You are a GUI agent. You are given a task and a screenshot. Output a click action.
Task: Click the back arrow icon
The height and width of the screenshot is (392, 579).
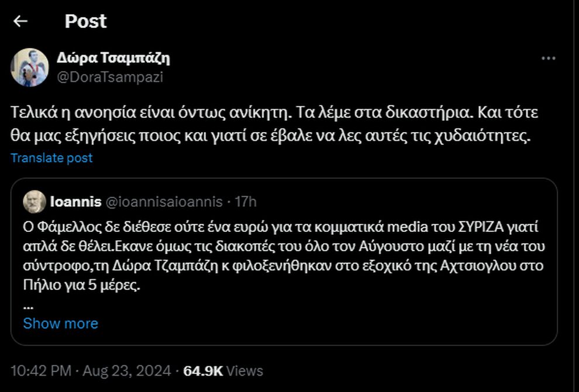coord(20,22)
